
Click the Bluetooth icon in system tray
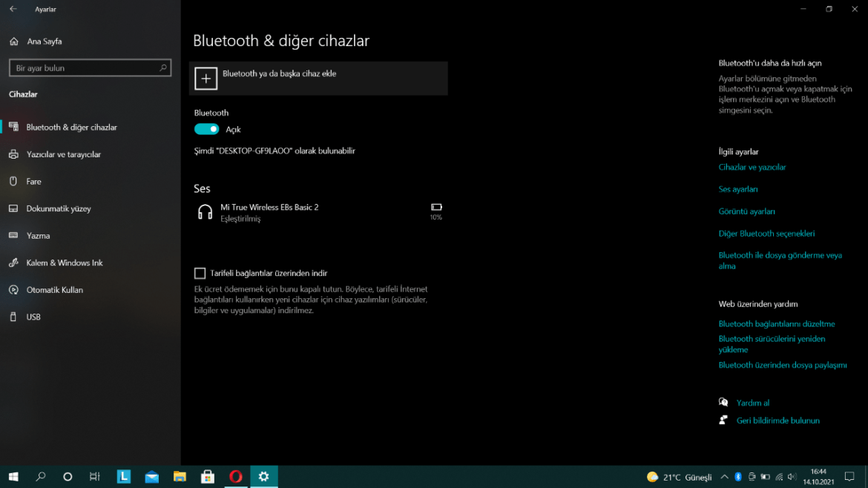coord(738,477)
